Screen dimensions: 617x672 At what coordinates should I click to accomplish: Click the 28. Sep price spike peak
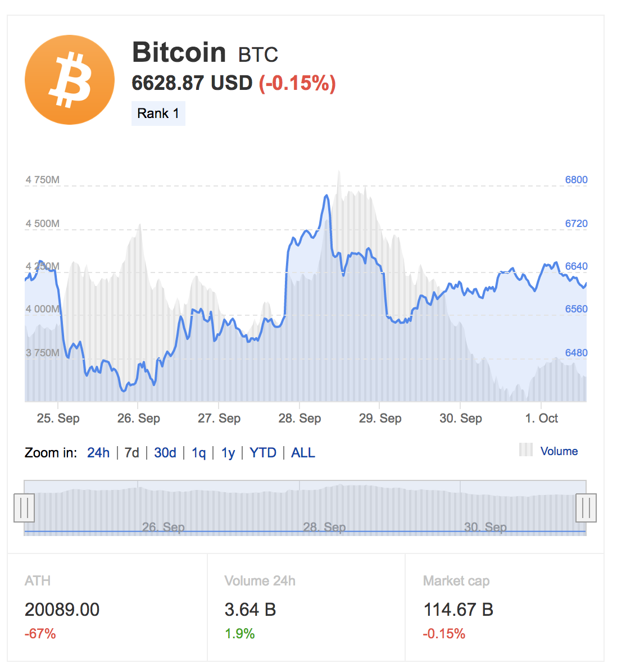326,196
